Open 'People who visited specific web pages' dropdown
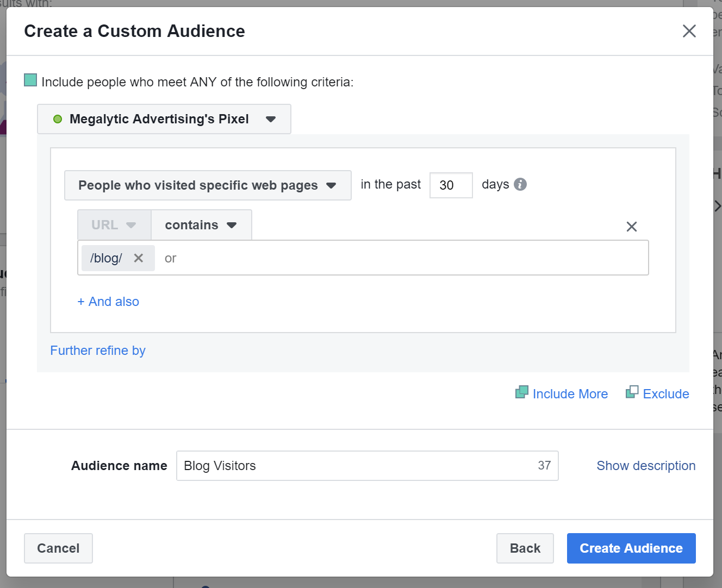 [208, 185]
